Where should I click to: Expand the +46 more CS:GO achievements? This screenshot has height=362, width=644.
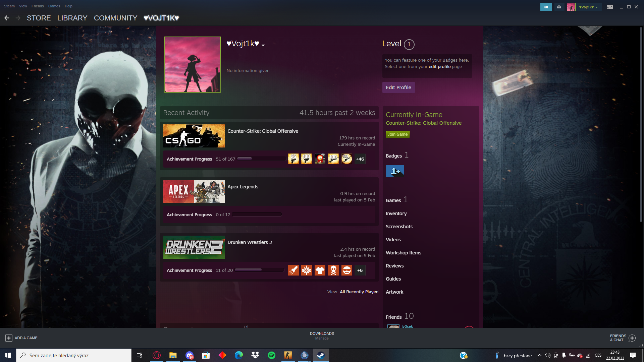[360, 159]
